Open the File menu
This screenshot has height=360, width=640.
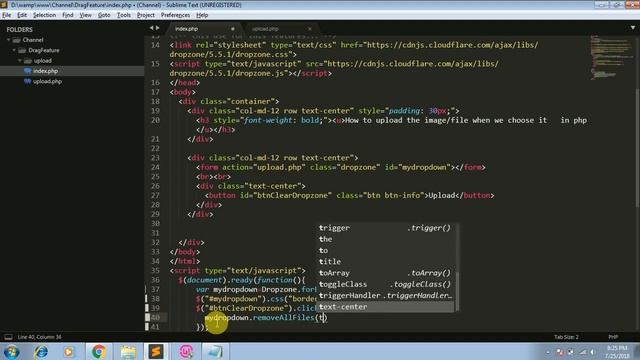(7, 15)
